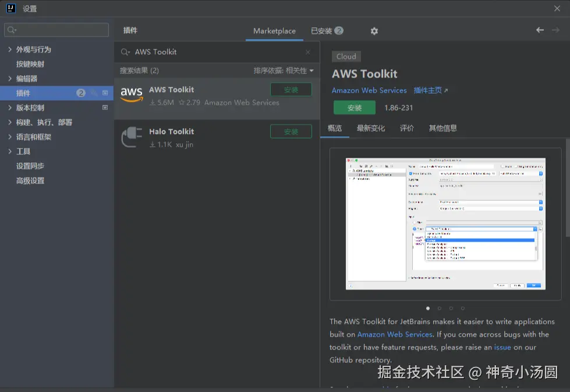This screenshot has width=570, height=392.
Task: Expand the 外观与行为 section
Action: tap(10, 49)
